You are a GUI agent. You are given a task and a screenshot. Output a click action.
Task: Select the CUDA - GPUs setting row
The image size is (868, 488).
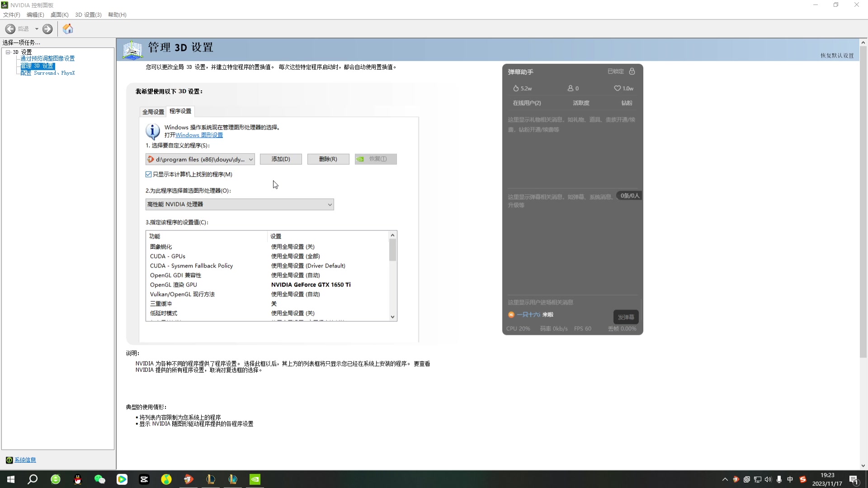267,256
